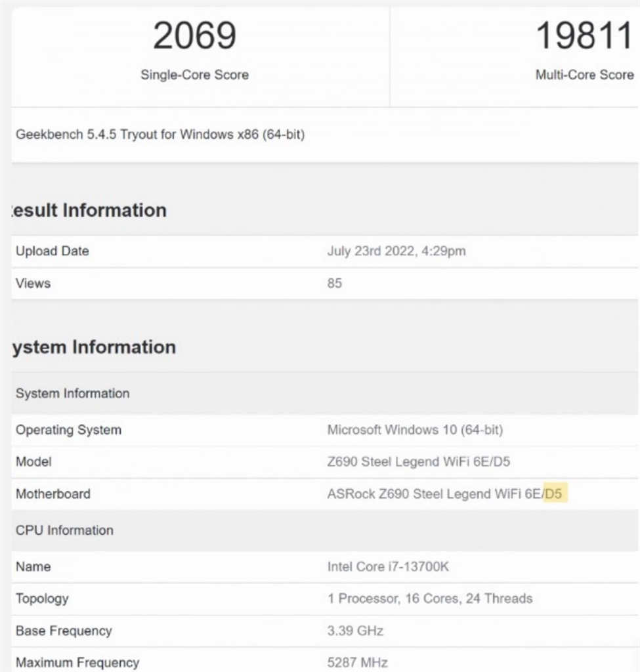Click the Multi-Core Score label
Viewport: 640px width, 672px height.
click(x=584, y=75)
